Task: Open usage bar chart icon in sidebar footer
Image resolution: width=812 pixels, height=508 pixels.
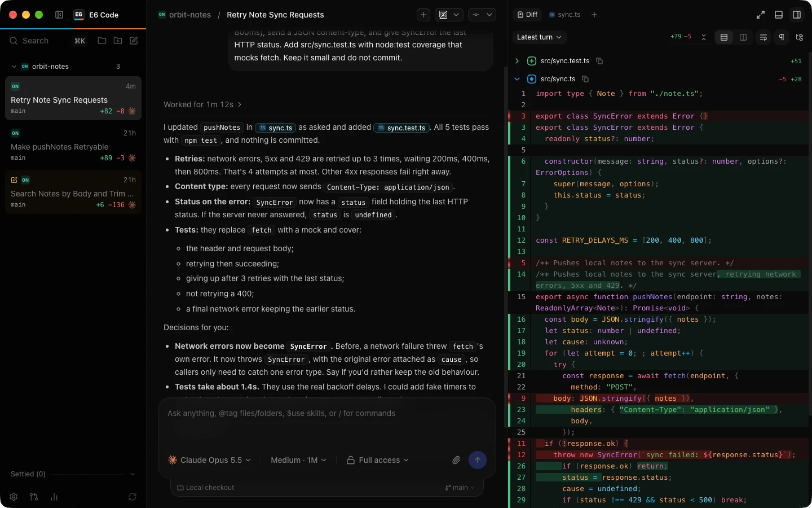Action: click(x=54, y=497)
